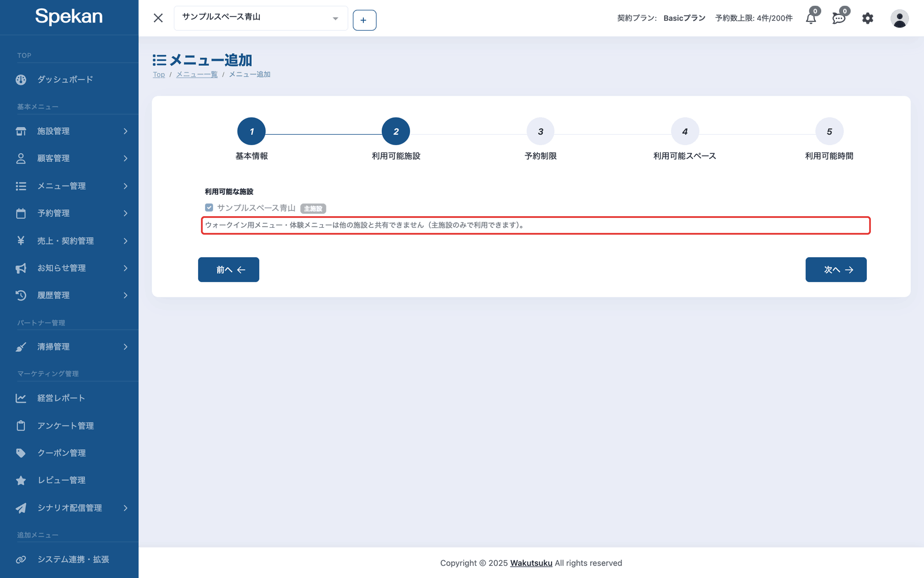
Task: Expand the メニュー管理 submenu chevron
Action: point(125,186)
